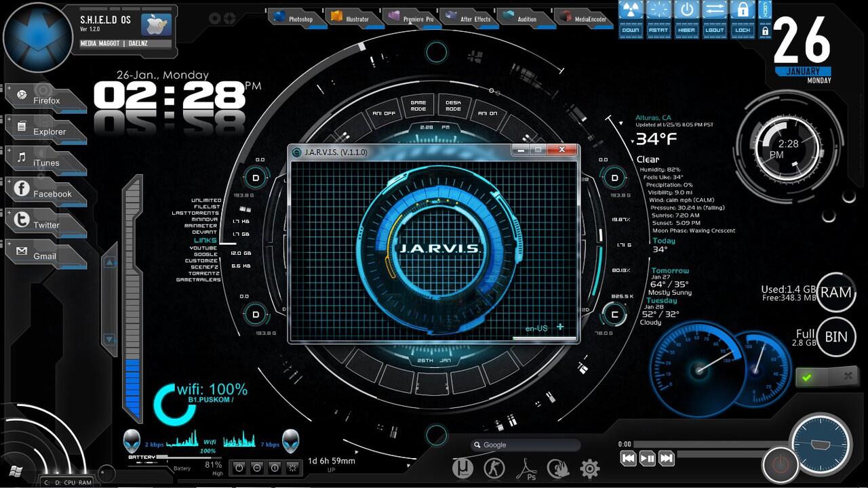Click the large padlock icon above LOCK
The image size is (868, 488).
pyautogui.click(x=743, y=9)
